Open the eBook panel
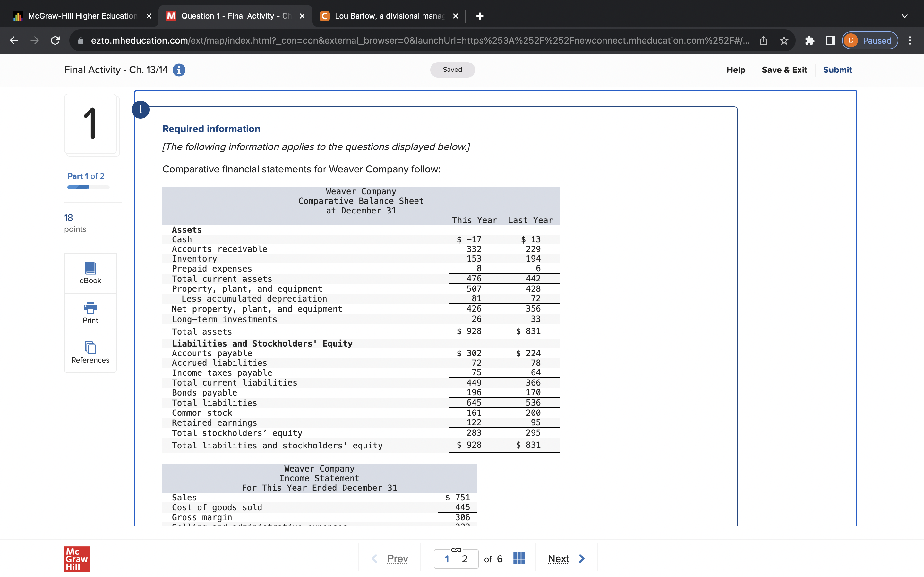Screen dimensions: 924x577 pos(90,272)
